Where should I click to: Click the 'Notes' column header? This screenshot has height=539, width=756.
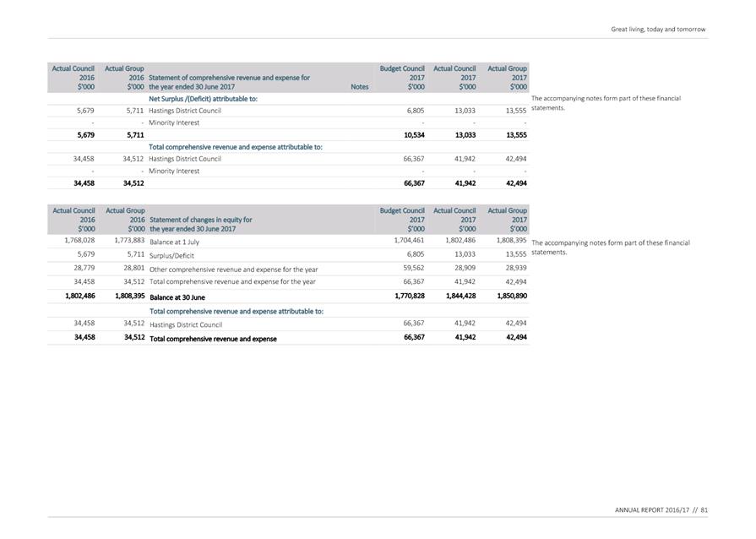click(360, 87)
